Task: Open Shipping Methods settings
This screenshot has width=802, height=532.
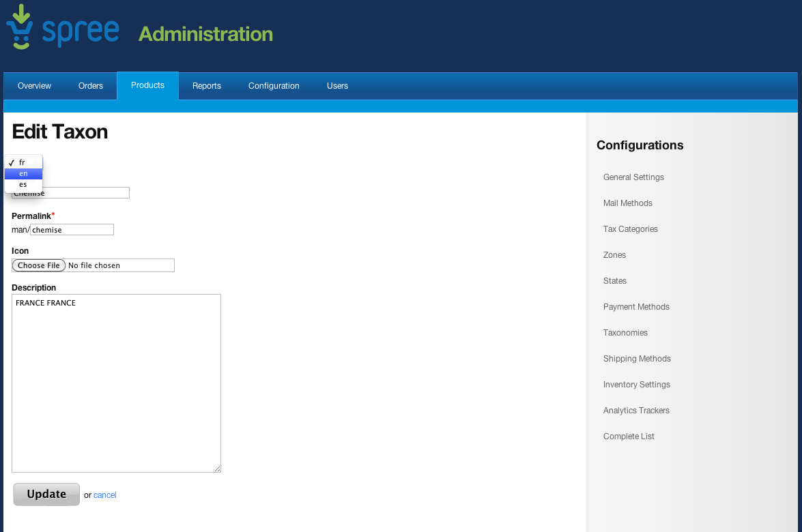Action: [x=637, y=359]
